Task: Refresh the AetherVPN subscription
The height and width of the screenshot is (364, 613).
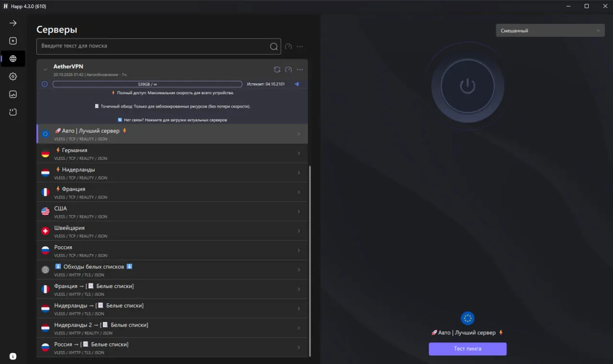Action: (x=277, y=69)
